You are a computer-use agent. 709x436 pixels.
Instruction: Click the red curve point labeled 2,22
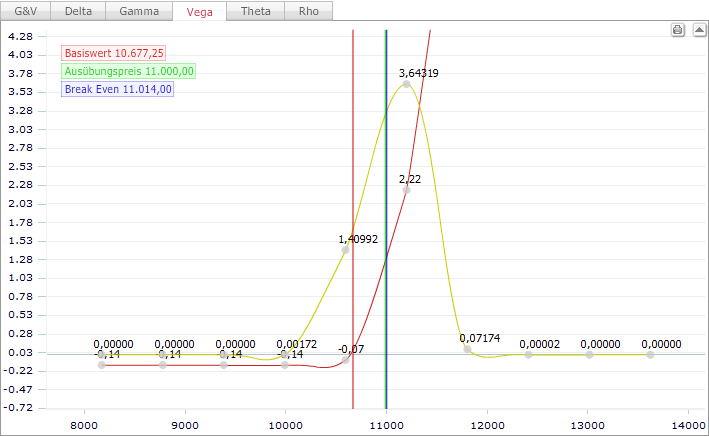pyautogui.click(x=406, y=189)
